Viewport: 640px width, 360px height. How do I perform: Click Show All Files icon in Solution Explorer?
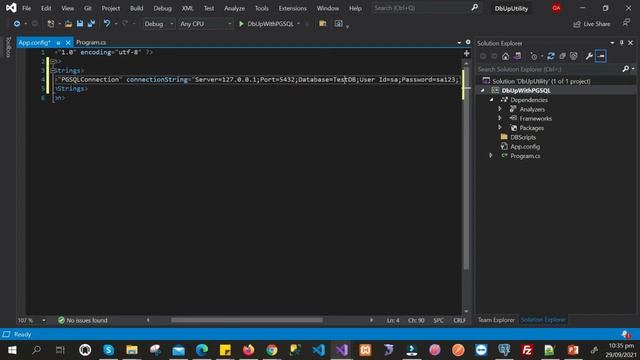[x=573, y=56]
